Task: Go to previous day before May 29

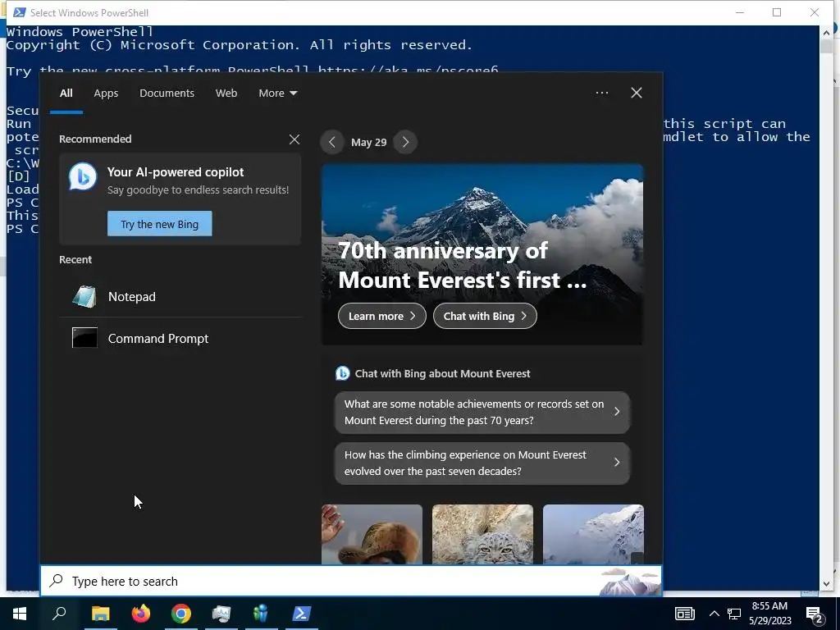Action: (x=332, y=142)
